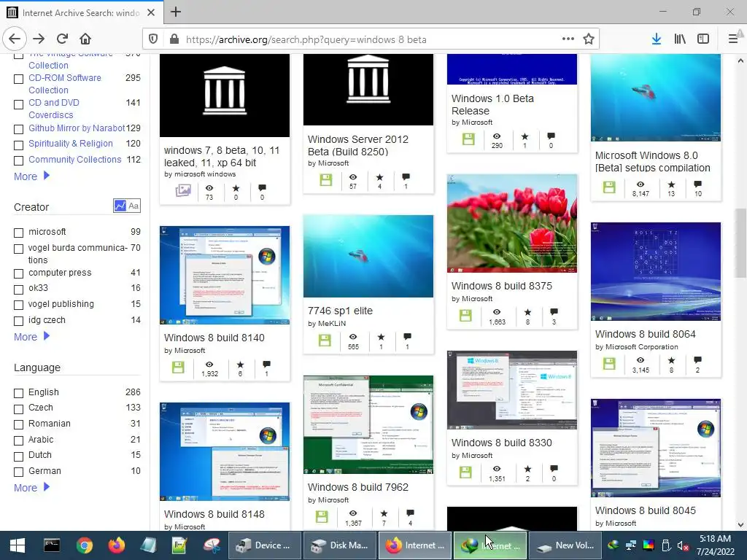Open the Windows Server 2012 Beta title link
This screenshot has width=747, height=560.
point(357,146)
